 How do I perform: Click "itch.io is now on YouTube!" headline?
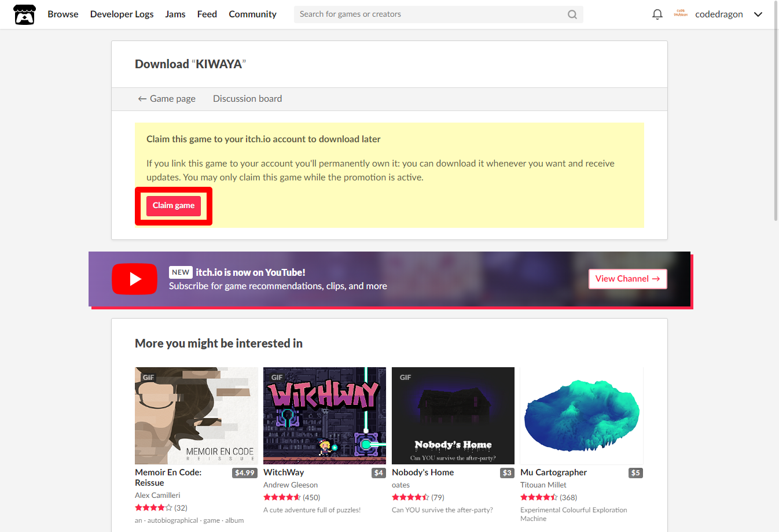coord(250,272)
